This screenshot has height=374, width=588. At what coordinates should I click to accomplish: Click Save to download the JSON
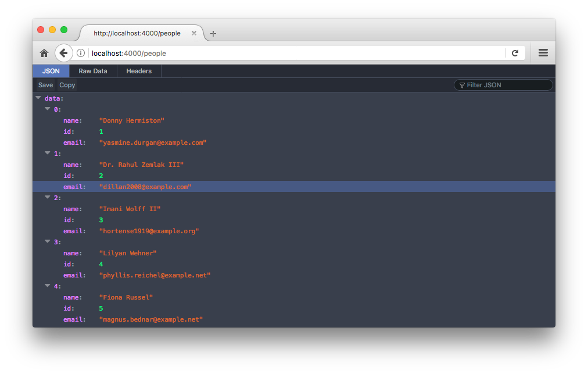pos(45,84)
